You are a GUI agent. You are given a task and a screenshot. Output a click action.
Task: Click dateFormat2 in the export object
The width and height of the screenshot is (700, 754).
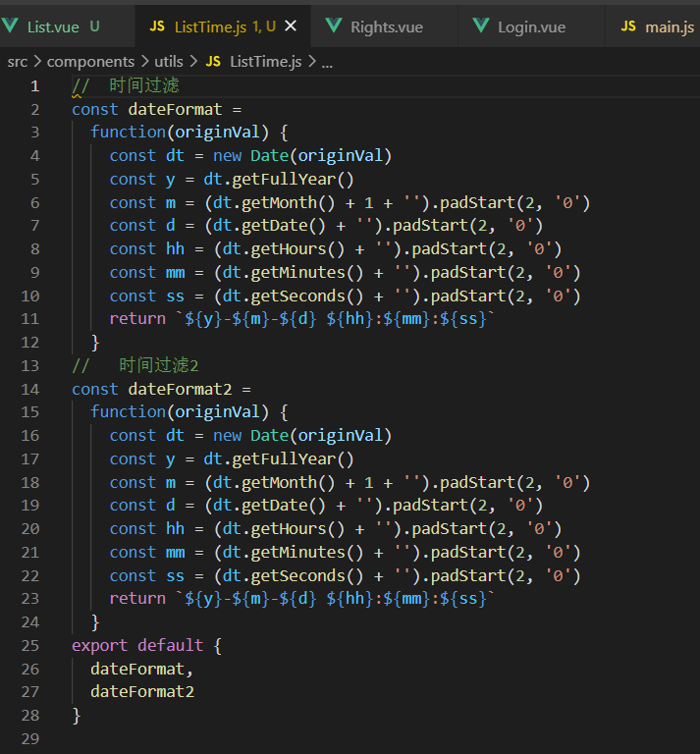(x=142, y=692)
